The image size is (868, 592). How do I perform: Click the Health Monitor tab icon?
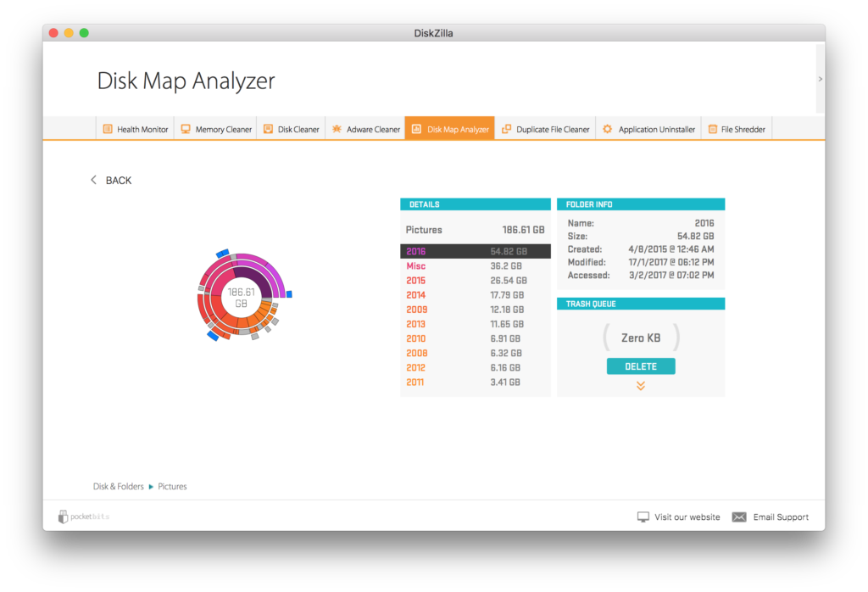coord(108,129)
